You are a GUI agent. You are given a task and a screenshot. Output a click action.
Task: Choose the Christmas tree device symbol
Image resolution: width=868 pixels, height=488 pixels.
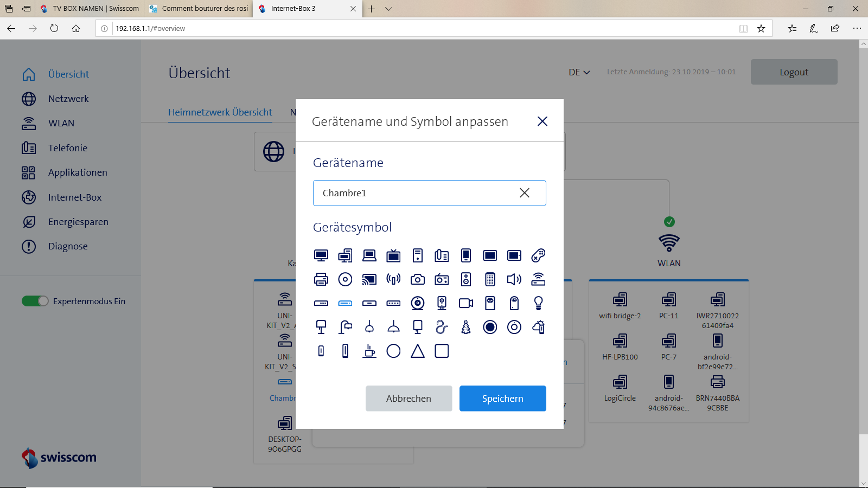466,327
